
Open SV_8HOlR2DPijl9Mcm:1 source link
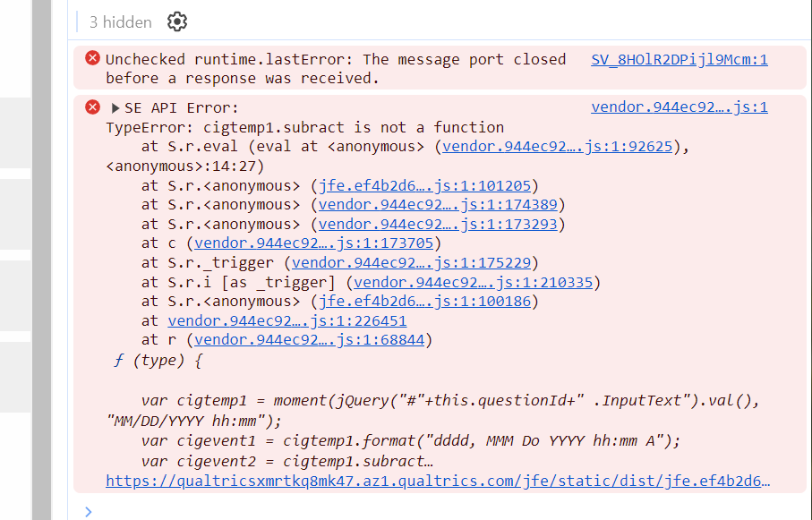pyautogui.click(x=680, y=60)
